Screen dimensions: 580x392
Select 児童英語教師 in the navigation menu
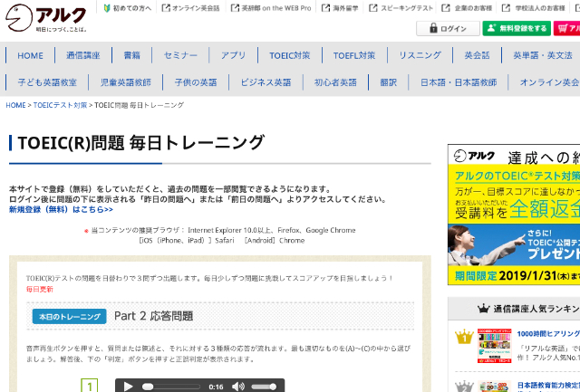tap(126, 82)
